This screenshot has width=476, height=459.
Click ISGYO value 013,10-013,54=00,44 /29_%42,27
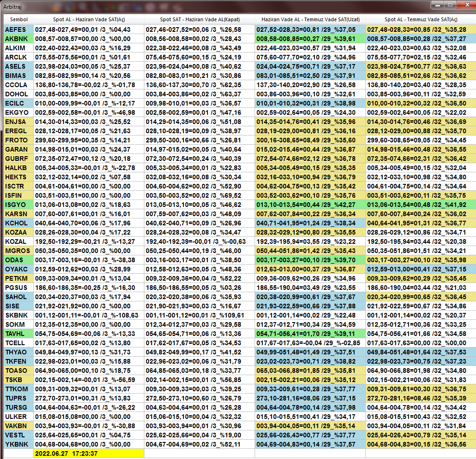pyautogui.click(x=310, y=205)
